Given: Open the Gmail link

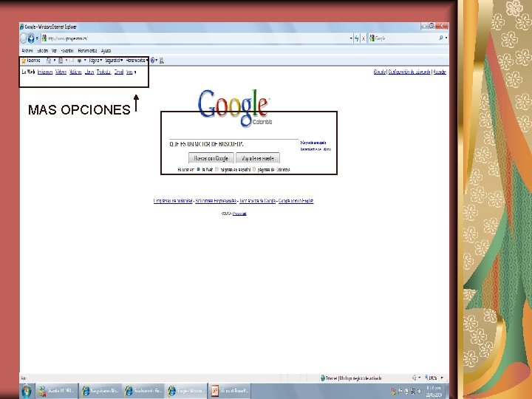Looking at the screenshot, I should [x=118, y=72].
